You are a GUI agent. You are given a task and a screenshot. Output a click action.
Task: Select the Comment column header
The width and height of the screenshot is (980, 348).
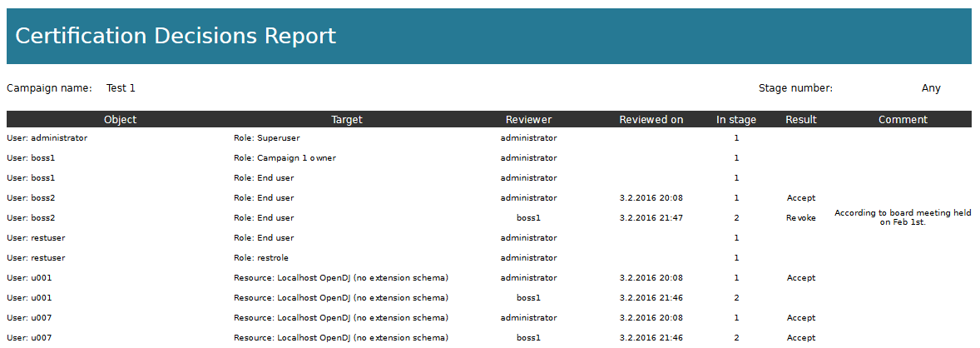click(903, 120)
